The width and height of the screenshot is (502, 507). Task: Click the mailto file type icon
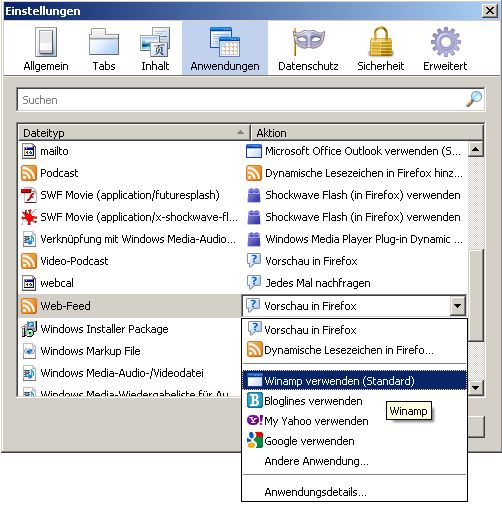pos(29,151)
